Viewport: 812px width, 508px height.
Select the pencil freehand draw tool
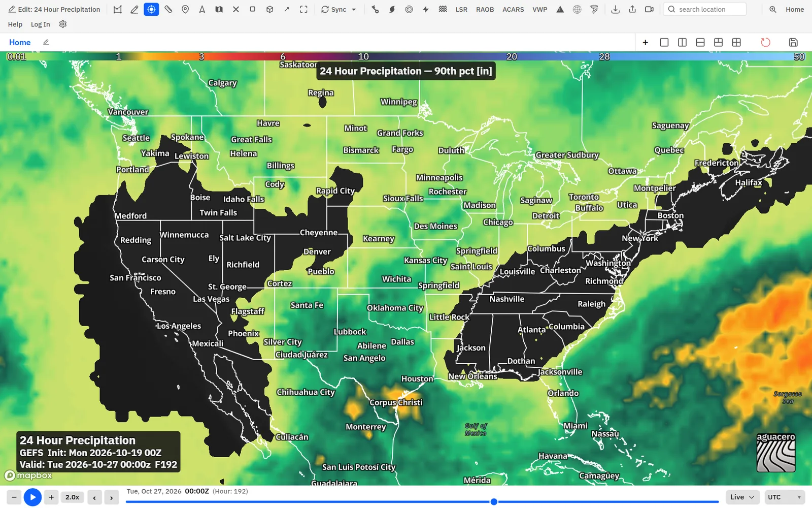tap(134, 9)
